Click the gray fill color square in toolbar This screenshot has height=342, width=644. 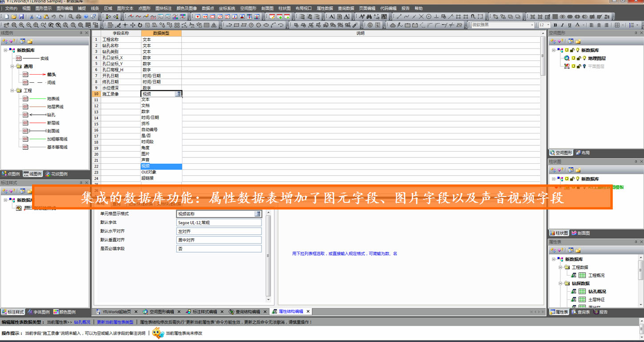pos(555,16)
